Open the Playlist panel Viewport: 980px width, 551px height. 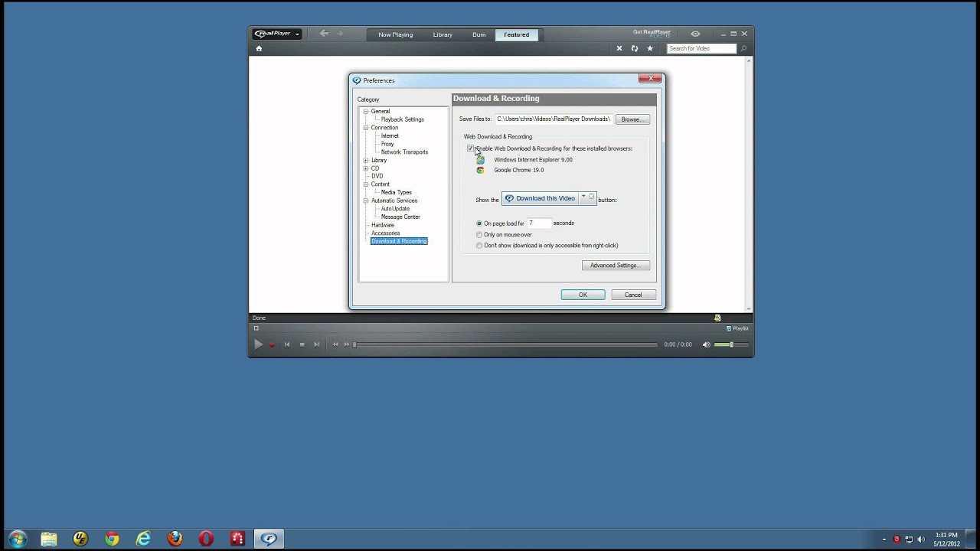[737, 328]
